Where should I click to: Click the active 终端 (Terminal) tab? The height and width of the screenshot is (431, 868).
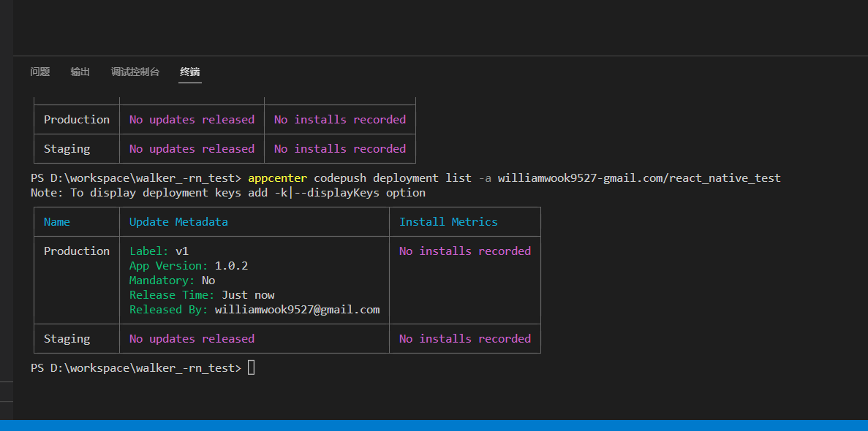[190, 72]
